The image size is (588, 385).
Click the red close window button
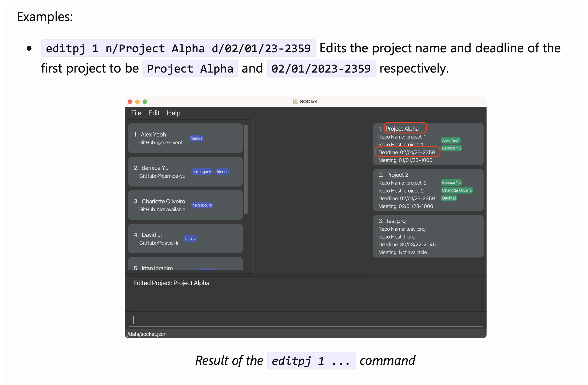130,102
